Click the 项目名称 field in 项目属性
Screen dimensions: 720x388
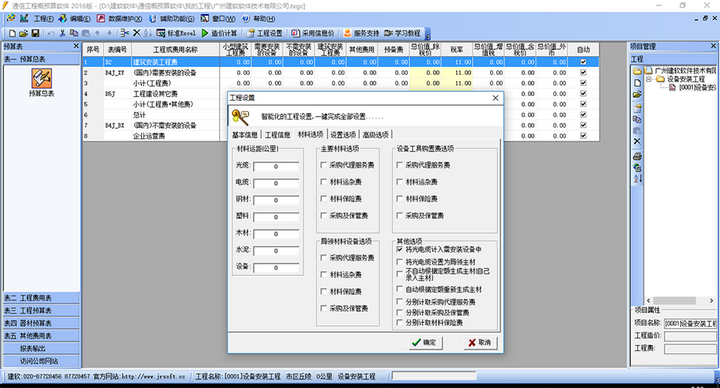(x=690, y=323)
